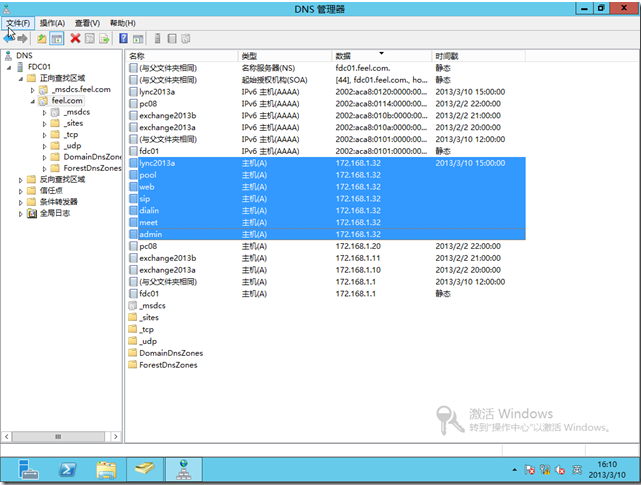Select the pc08 record with 172.168.1.20
Screen dimensions: 641x485
327,246
